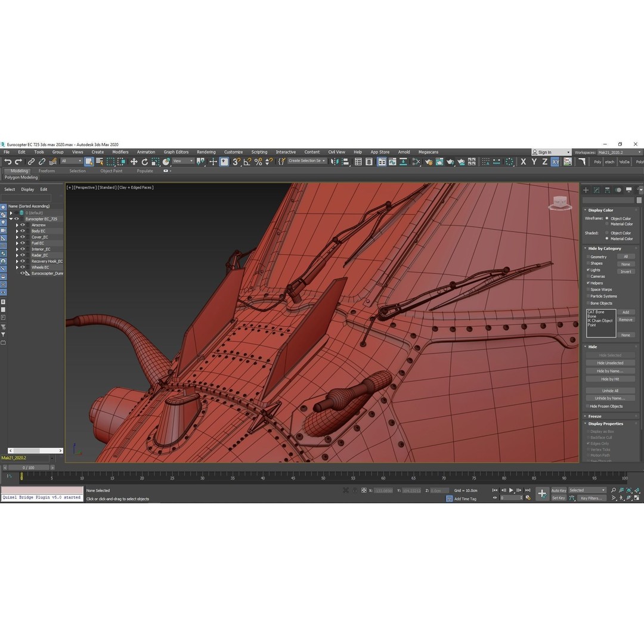Activate Select and Scale tool
The width and height of the screenshot is (644, 644).
click(x=155, y=162)
